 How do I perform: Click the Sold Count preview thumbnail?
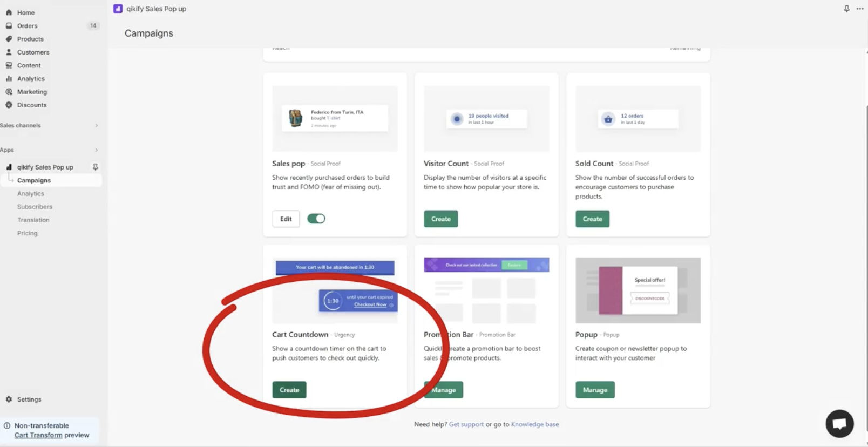point(638,119)
